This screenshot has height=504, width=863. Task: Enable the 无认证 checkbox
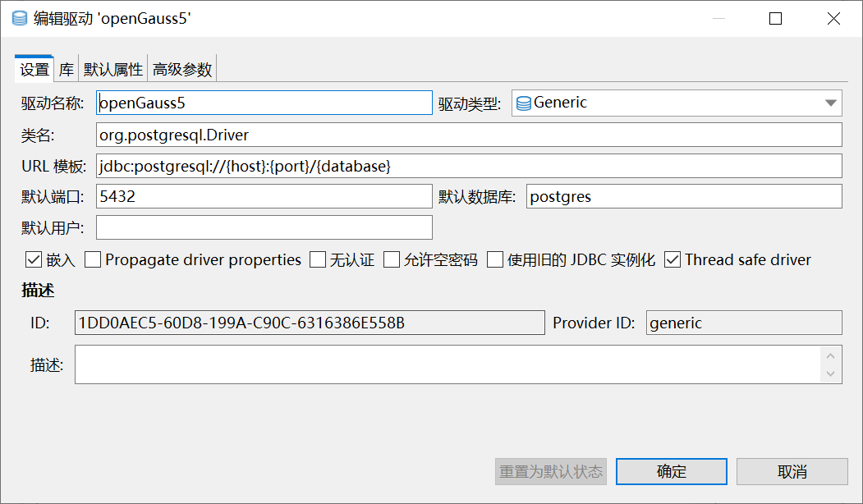click(x=318, y=259)
